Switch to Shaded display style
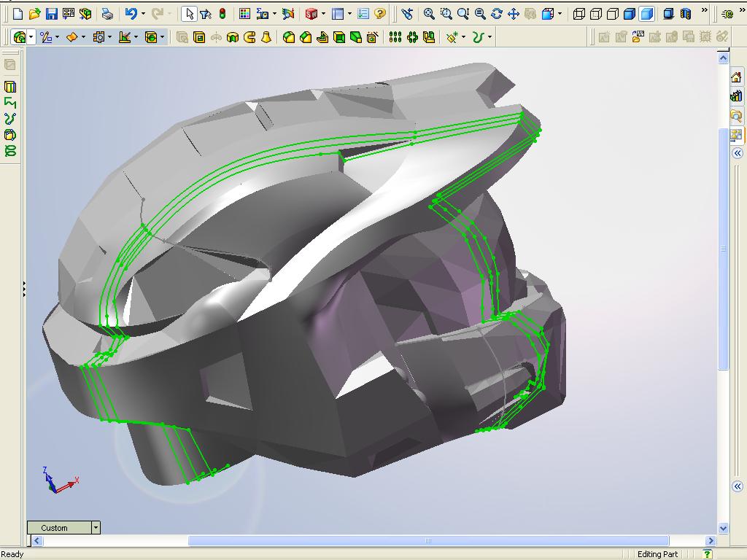Screen dimensions: 747x560 tap(647, 14)
